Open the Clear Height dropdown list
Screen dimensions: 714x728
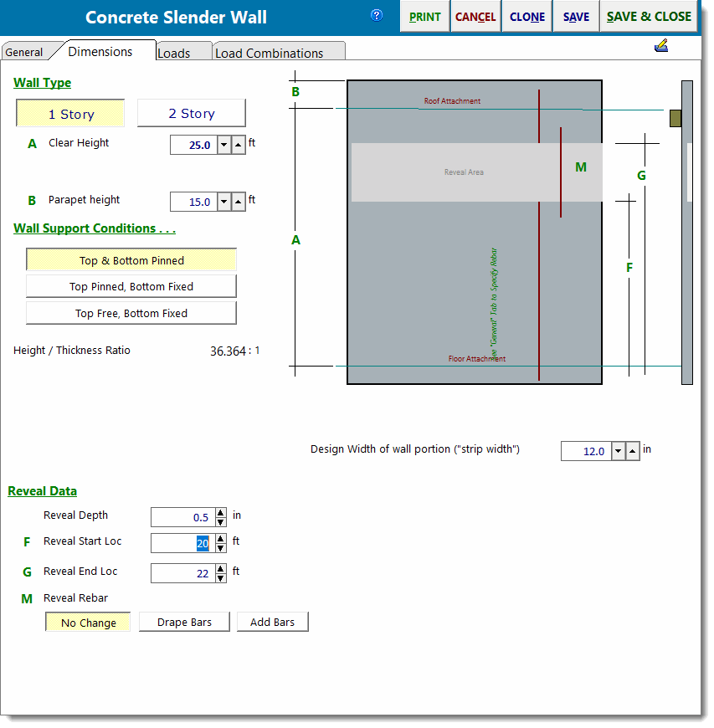point(223,145)
